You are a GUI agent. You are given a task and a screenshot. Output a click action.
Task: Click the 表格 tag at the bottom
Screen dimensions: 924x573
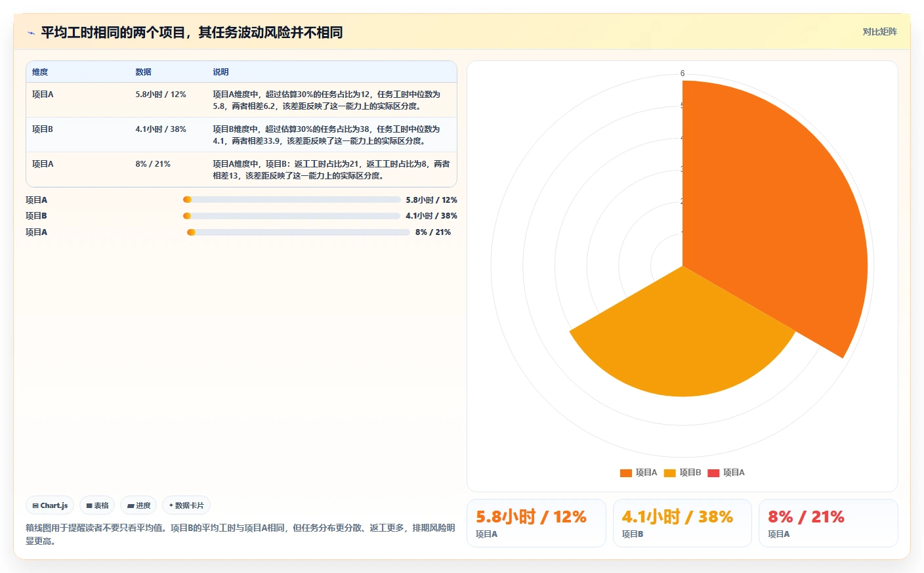pyautogui.click(x=97, y=505)
